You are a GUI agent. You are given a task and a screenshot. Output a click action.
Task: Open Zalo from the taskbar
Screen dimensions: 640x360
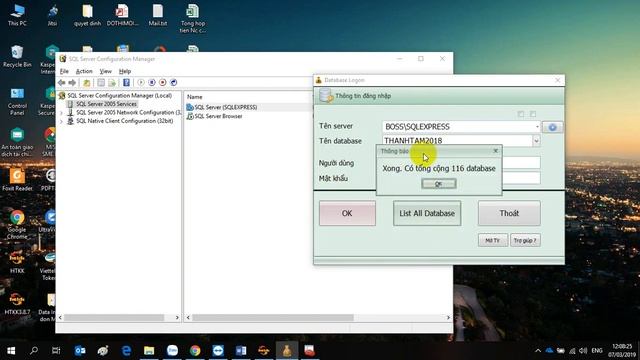(x=172, y=351)
